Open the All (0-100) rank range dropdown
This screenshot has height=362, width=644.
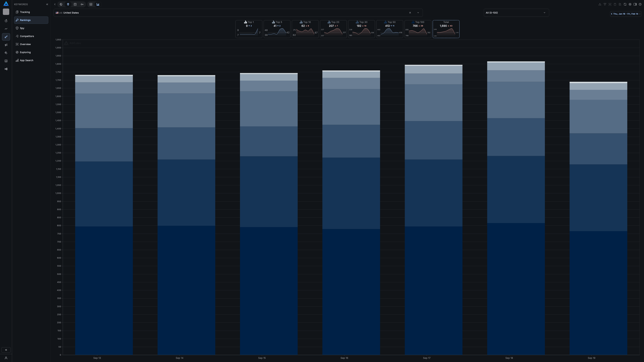(x=516, y=13)
